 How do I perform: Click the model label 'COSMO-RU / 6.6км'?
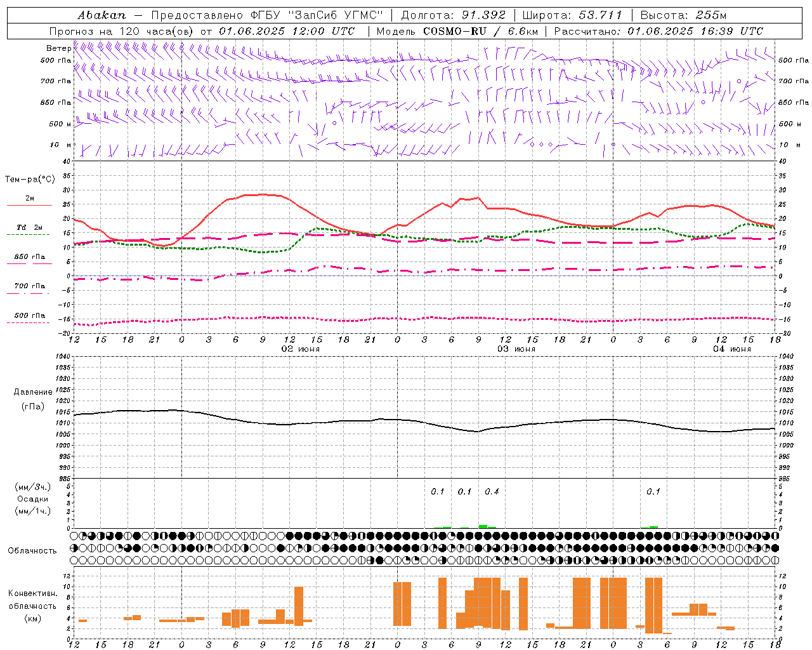point(481,31)
